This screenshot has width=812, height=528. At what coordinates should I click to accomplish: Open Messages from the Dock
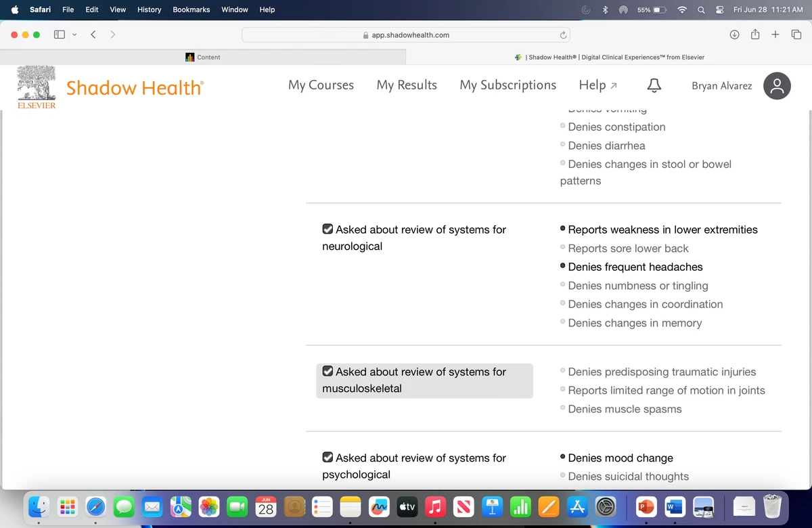pyautogui.click(x=124, y=506)
